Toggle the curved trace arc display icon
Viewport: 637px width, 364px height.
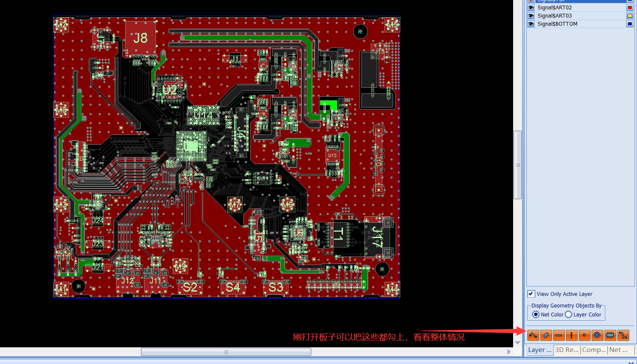tap(533, 335)
